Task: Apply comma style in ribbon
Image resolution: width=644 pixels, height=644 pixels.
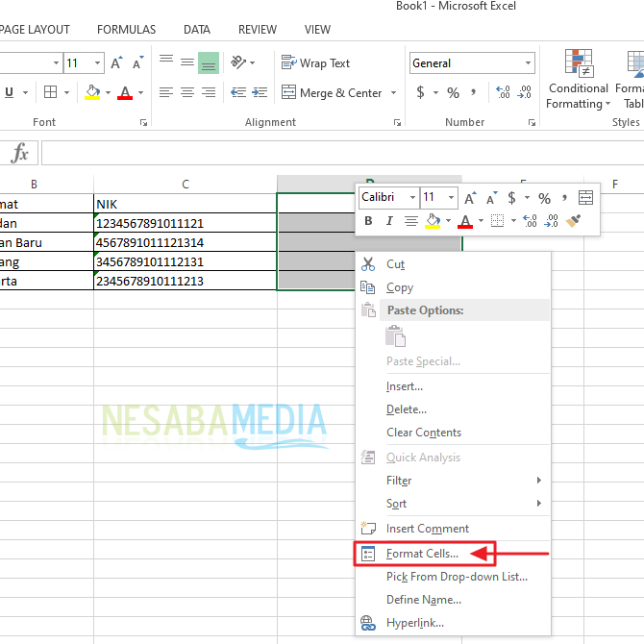Action: (x=474, y=92)
